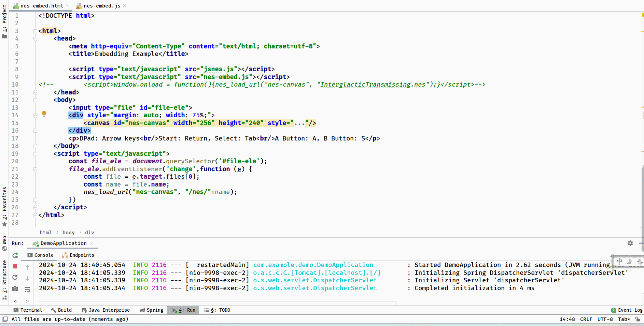Open the 6: TODO tool window
The height and width of the screenshot is (326, 644).
tap(217, 310)
